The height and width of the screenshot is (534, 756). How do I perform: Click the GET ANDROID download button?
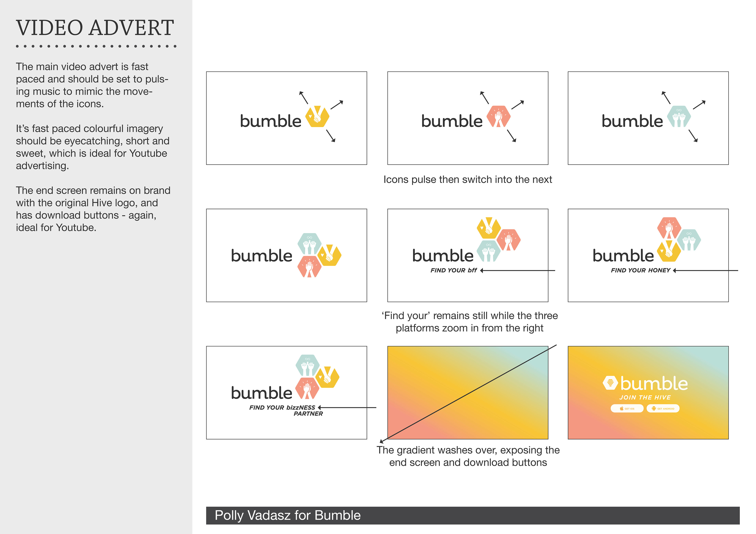coord(663,408)
